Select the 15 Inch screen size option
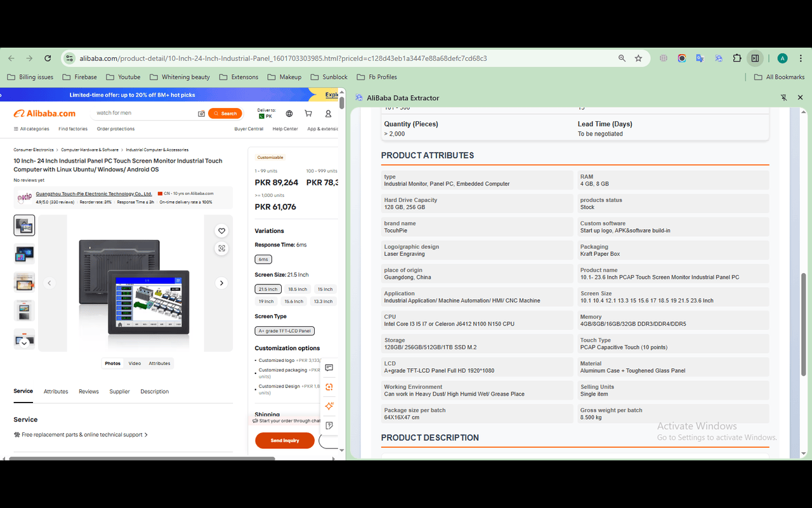Image resolution: width=812 pixels, height=508 pixels. click(325, 289)
